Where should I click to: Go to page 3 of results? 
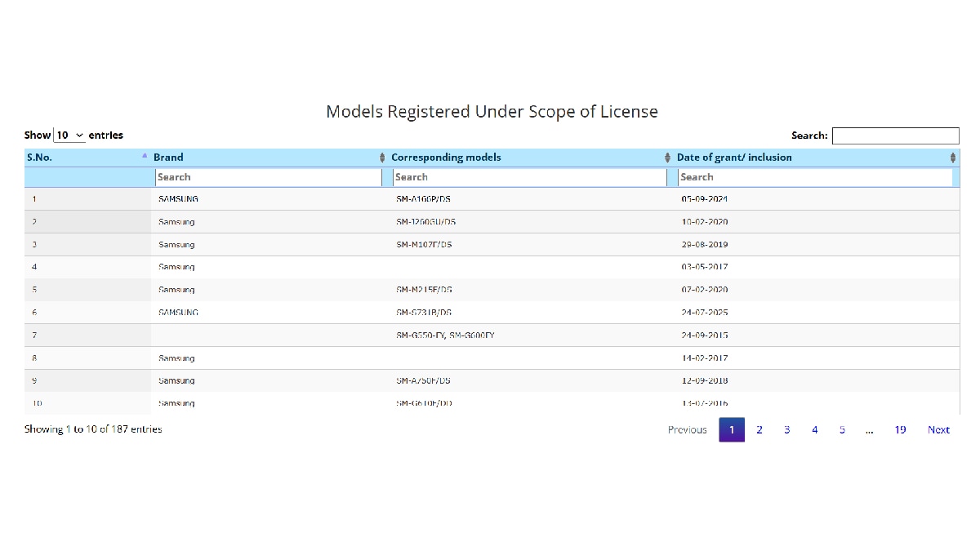(x=786, y=429)
